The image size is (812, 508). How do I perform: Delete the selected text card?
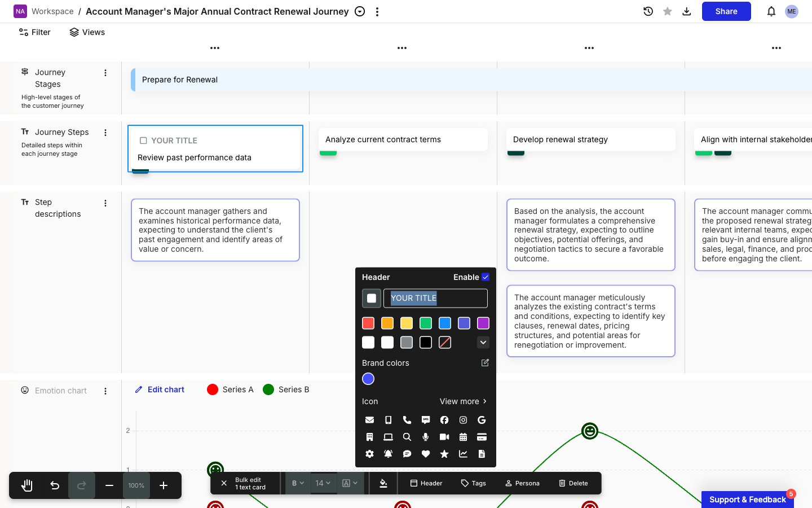coord(573,483)
